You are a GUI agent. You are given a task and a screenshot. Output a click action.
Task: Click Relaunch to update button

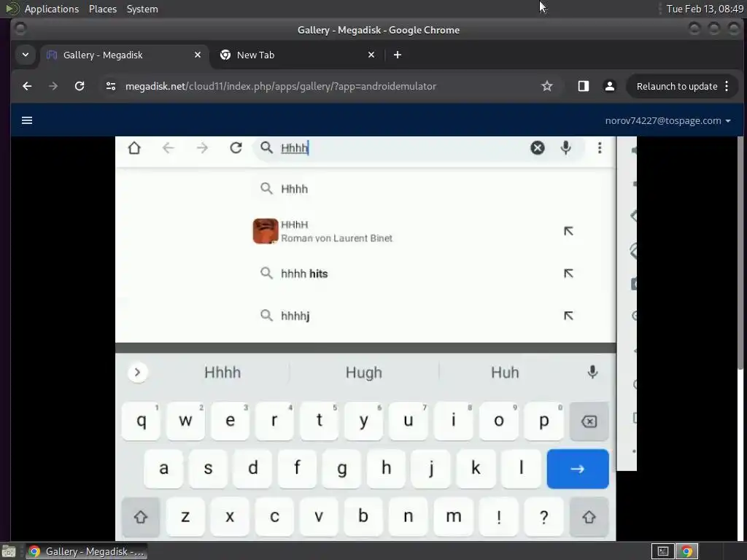click(676, 86)
